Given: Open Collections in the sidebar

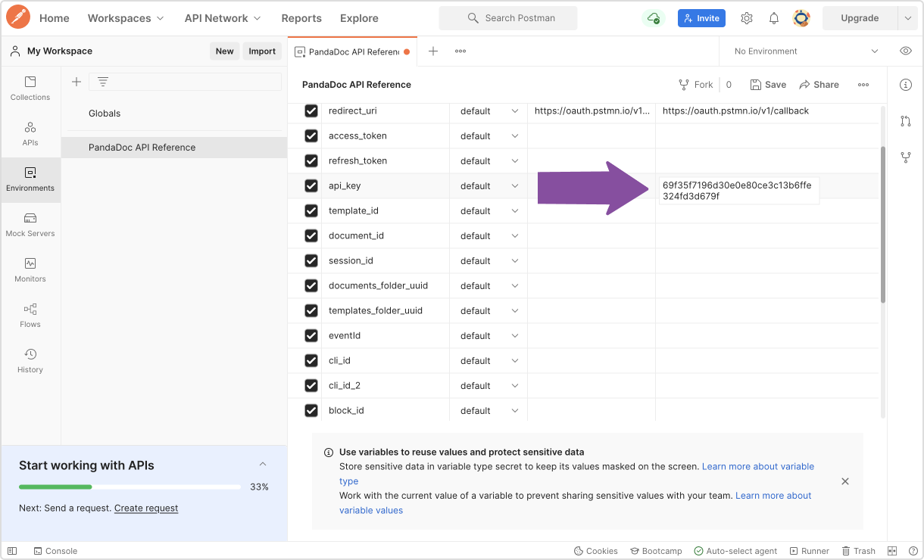Looking at the screenshot, I should (x=30, y=89).
